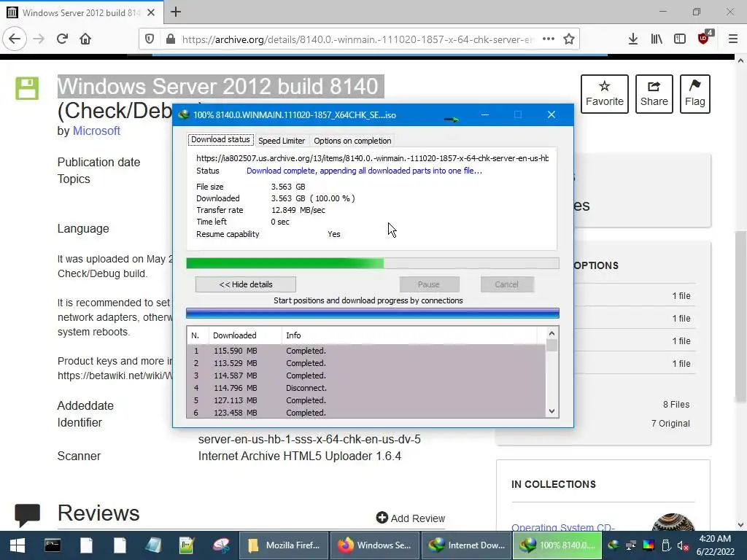Open Options on completion tab
The image size is (747, 560).
(x=352, y=141)
